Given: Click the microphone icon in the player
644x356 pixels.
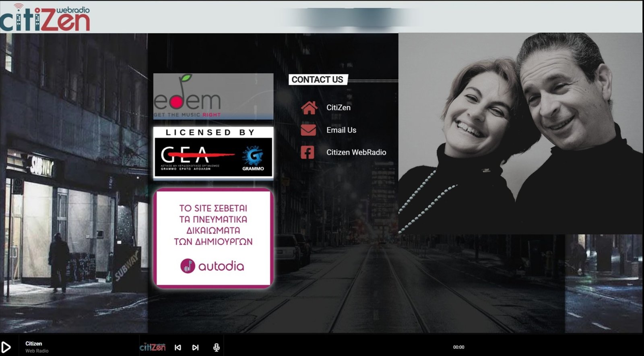Looking at the screenshot, I should pos(216,347).
